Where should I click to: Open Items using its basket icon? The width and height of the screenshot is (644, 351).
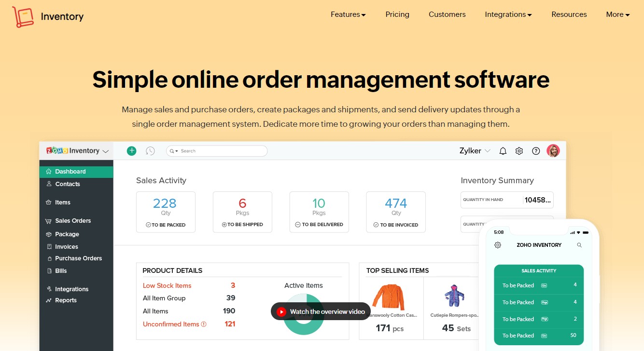click(49, 202)
